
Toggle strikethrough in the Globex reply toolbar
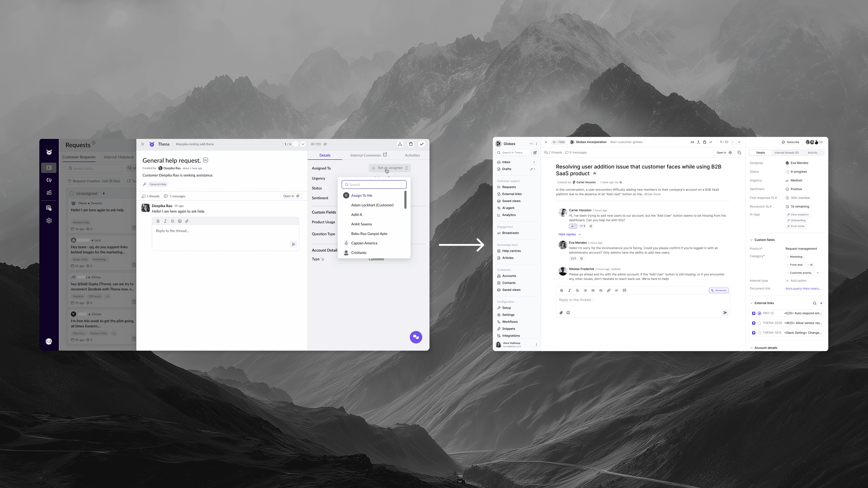pos(577,290)
